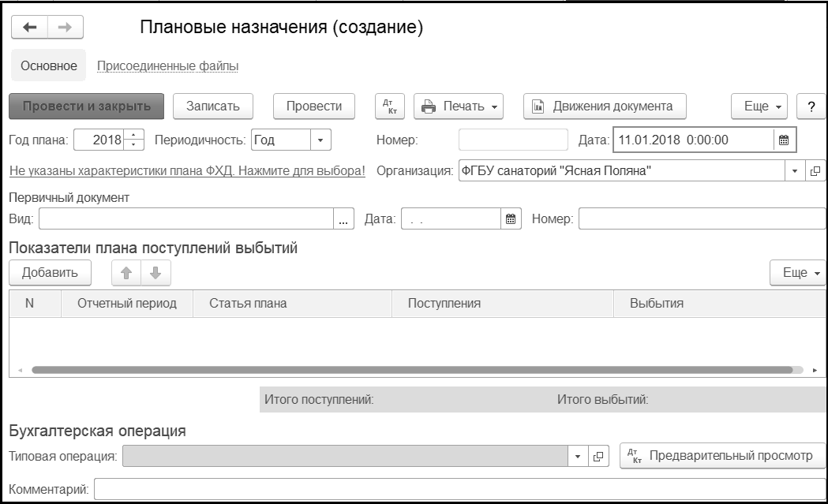Click the ФХД plan characteristics link
This screenshot has width=828, height=504.
(x=187, y=170)
